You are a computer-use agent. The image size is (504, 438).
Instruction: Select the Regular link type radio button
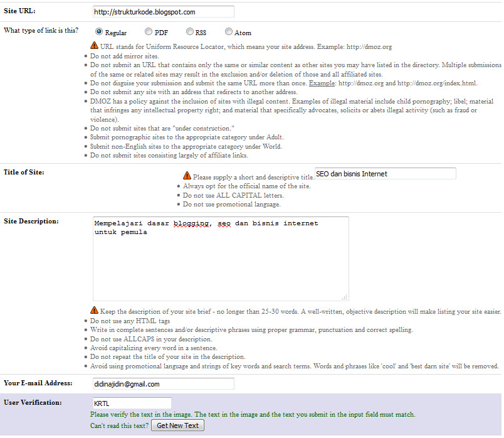click(99, 31)
